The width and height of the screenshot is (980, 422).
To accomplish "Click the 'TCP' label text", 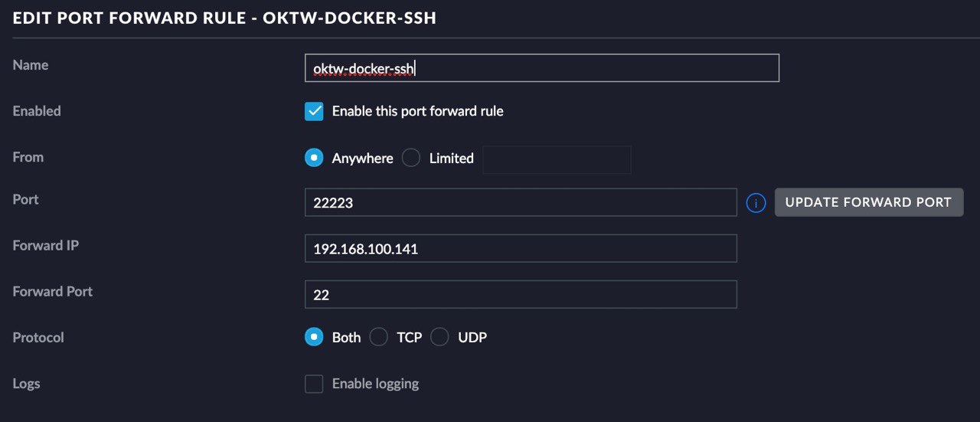I will click(x=410, y=337).
